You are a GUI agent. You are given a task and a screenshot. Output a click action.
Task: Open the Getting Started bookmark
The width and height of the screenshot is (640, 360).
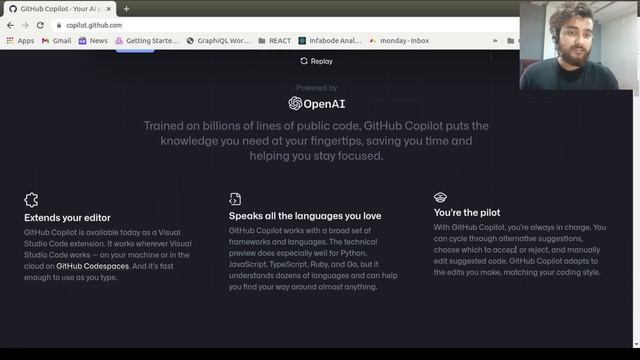coord(147,41)
